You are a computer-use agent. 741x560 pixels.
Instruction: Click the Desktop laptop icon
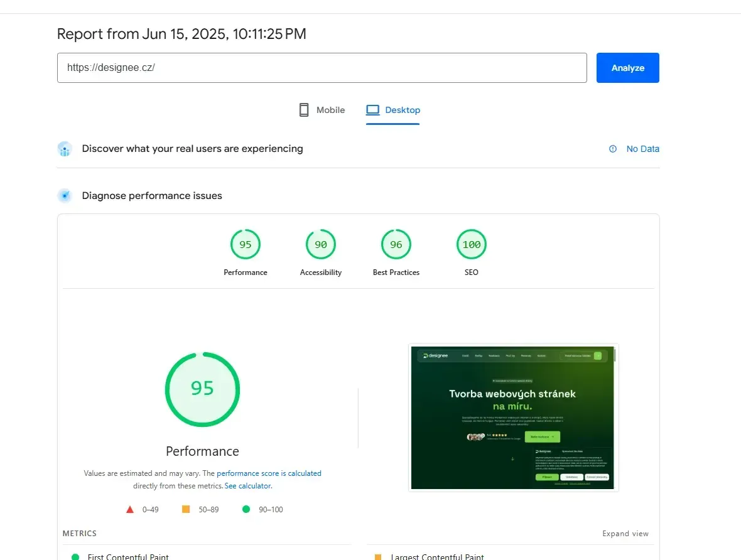click(373, 110)
